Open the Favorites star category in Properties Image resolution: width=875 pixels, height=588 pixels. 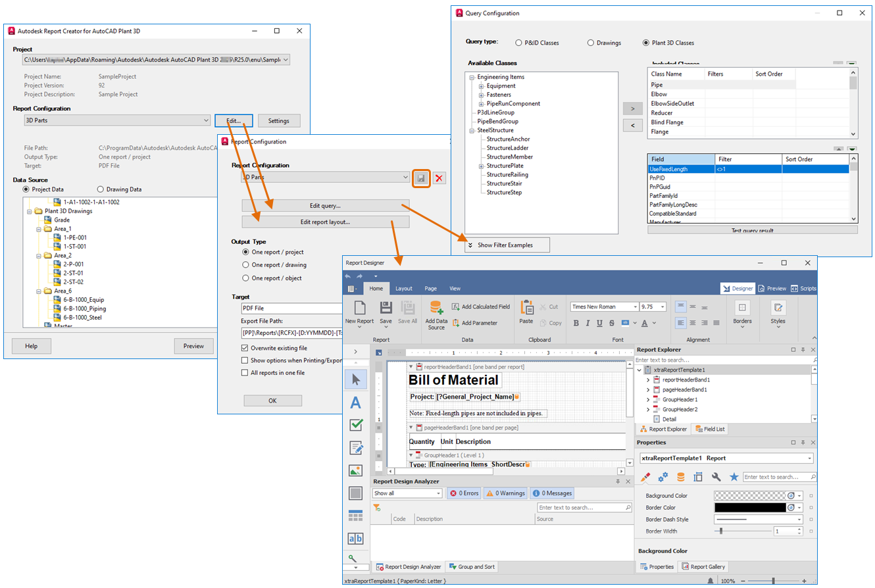[x=734, y=477]
